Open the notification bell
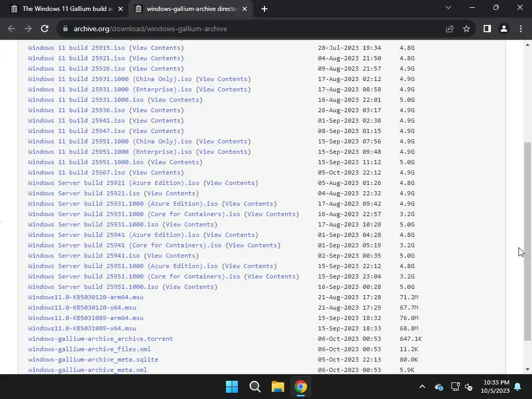Screen dimensions: 532x399 pos(518,387)
